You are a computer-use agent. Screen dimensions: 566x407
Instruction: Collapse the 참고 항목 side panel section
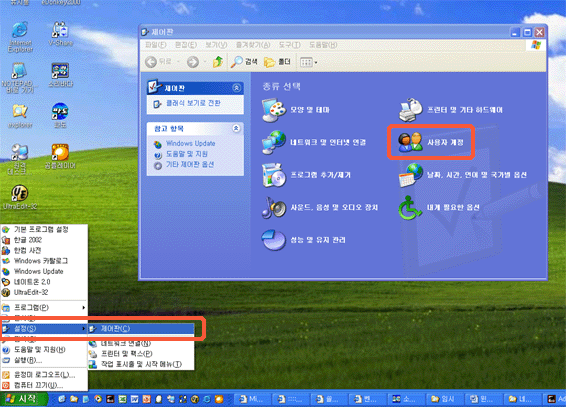pyautogui.click(x=236, y=128)
